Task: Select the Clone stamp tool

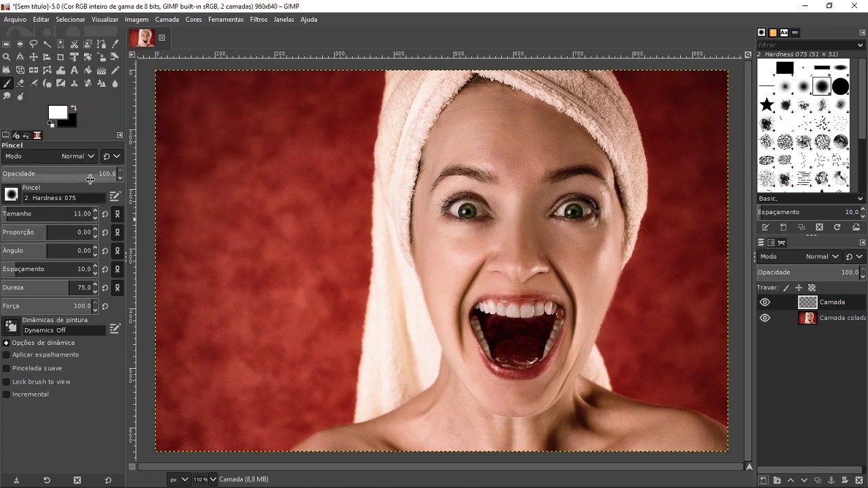Action: (x=74, y=83)
